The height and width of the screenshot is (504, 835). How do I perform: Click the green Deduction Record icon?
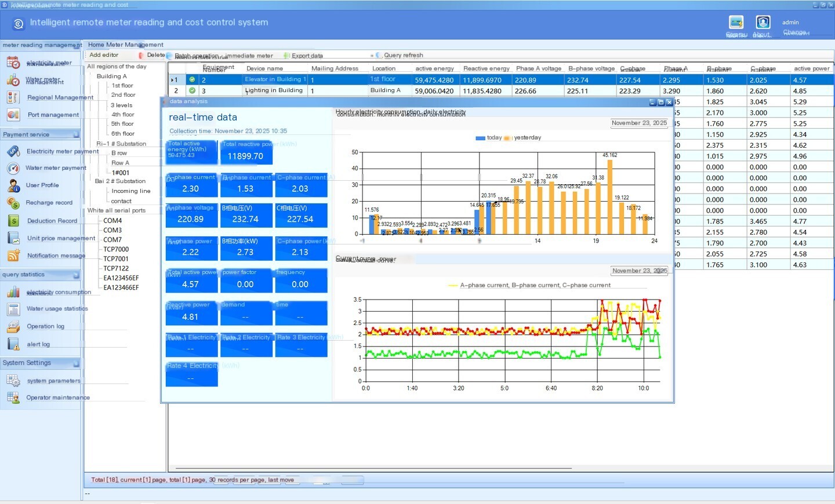pos(13,221)
